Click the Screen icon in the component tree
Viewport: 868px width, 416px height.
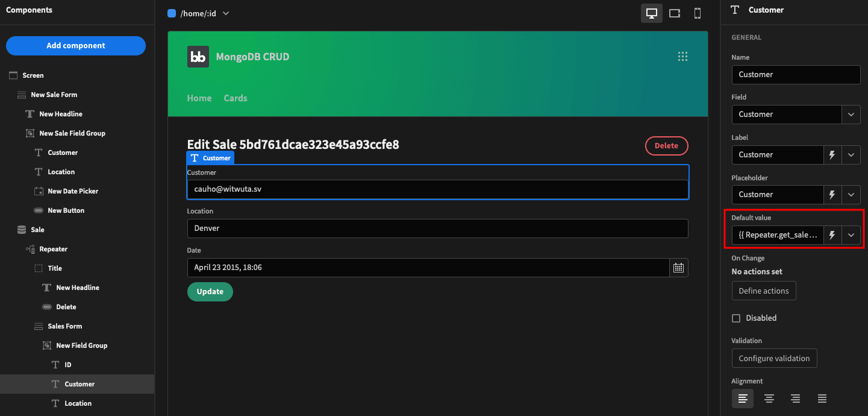pos(13,75)
